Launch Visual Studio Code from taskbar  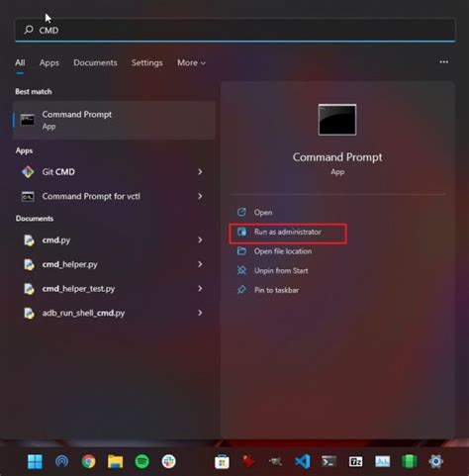click(303, 461)
